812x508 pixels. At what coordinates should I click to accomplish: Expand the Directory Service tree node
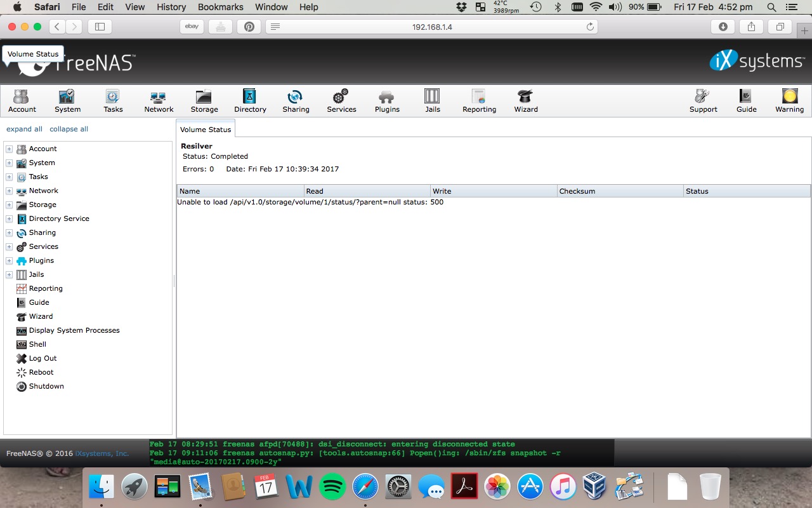9,218
